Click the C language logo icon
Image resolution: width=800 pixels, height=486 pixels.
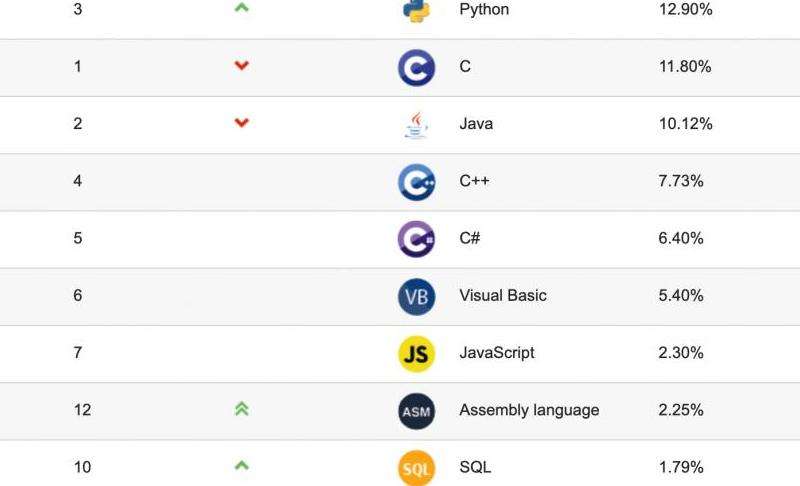coord(416,67)
